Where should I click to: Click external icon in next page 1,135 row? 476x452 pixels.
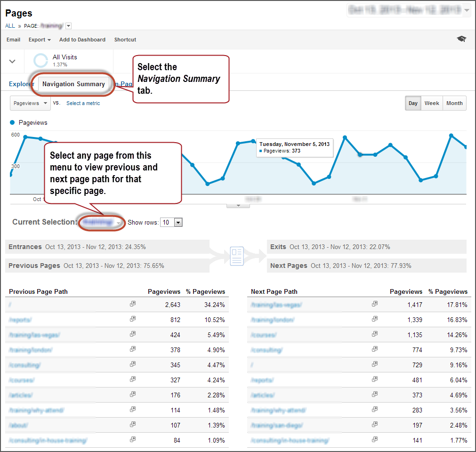[x=375, y=334]
